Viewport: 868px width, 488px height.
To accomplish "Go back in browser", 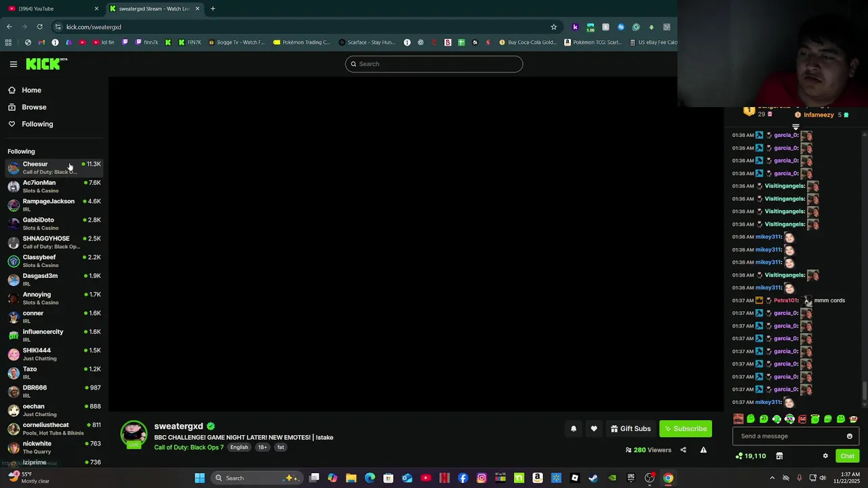I will point(9,27).
